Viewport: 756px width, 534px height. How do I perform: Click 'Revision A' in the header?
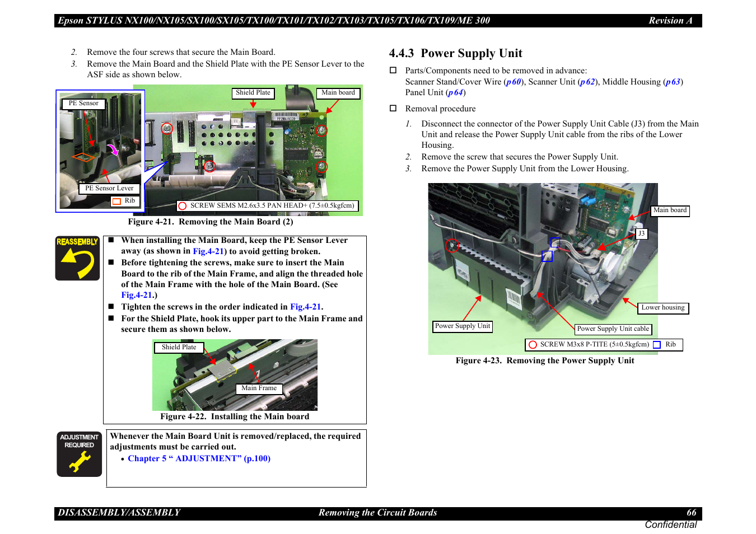click(x=670, y=21)
